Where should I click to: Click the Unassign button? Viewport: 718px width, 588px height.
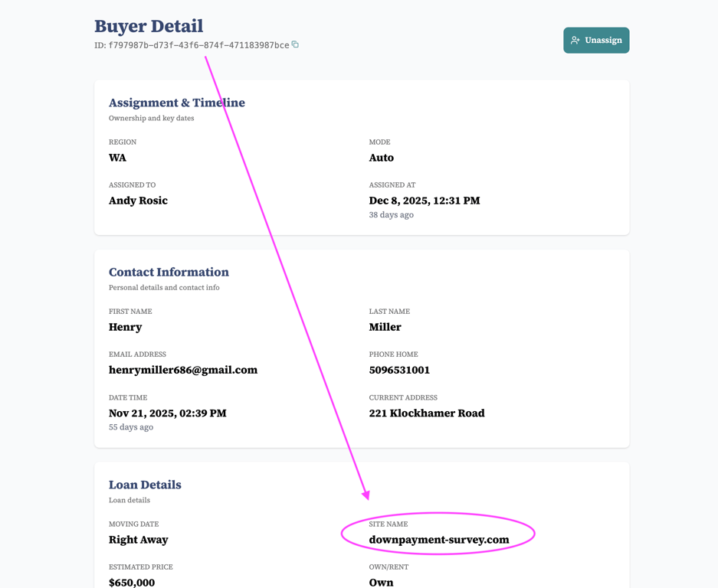coord(596,41)
